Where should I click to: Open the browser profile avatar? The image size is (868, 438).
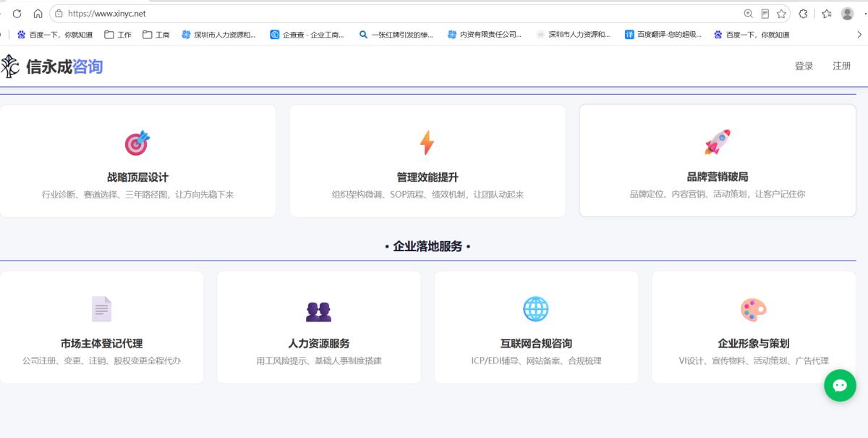coord(847,14)
